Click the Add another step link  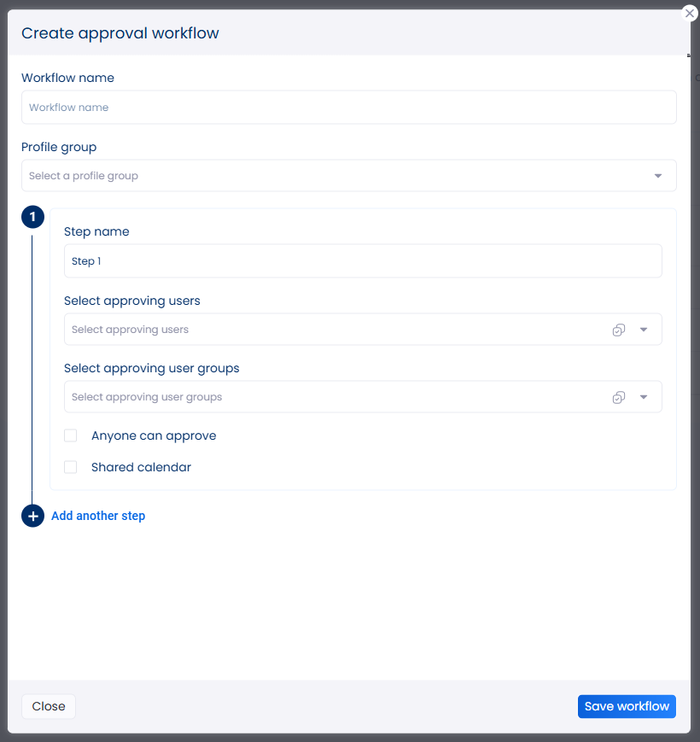pos(98,516)
